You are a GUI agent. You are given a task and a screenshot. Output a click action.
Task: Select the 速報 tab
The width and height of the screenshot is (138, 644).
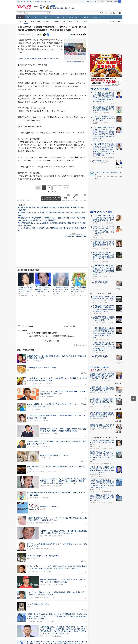pos(28,17)
